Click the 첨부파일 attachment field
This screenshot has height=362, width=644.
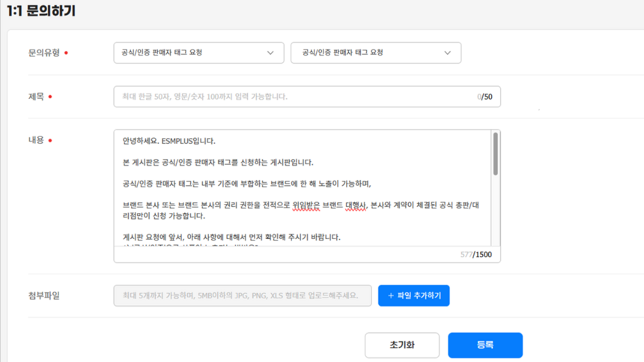[x=243, y=295]
